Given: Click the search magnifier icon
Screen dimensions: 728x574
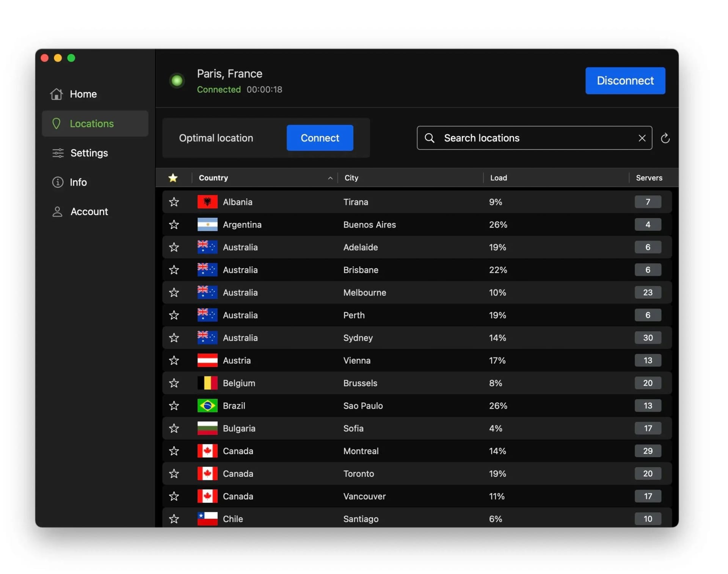Looking at the screenshot, I should click(x=429, y=138).
